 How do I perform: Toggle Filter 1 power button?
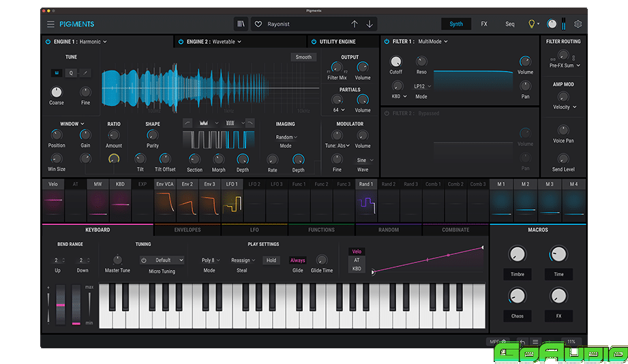(x=387, y=42)
